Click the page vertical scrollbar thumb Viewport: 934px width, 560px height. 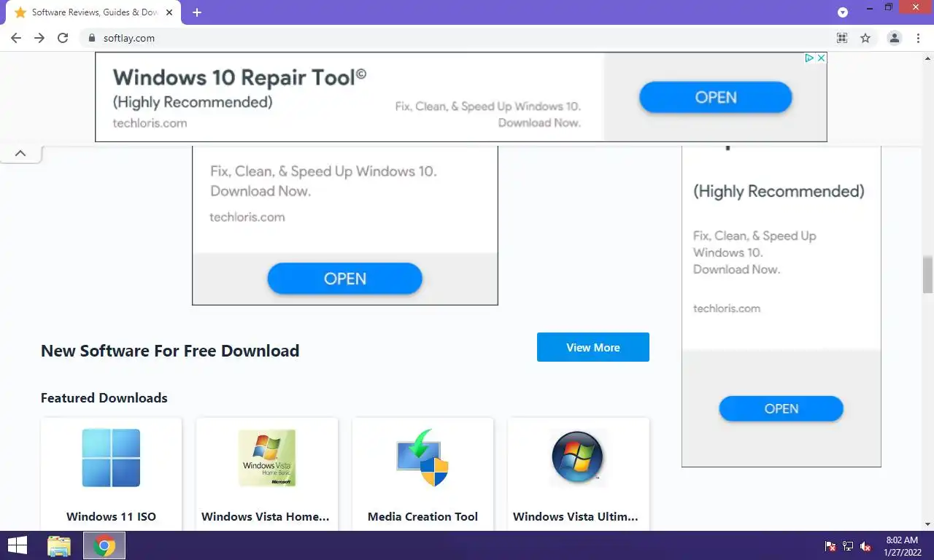[x=928, y=274]
